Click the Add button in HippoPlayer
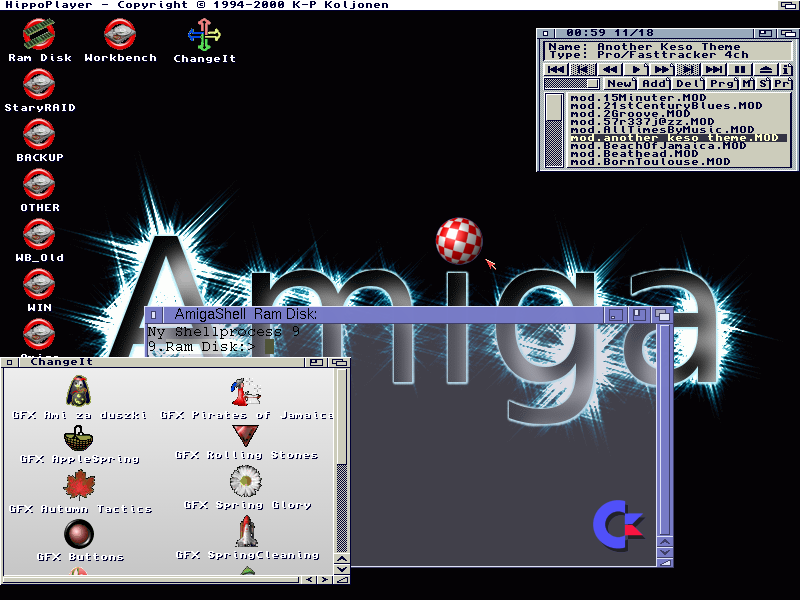This screenshot has width=800, height=600. tap(655, 84)
